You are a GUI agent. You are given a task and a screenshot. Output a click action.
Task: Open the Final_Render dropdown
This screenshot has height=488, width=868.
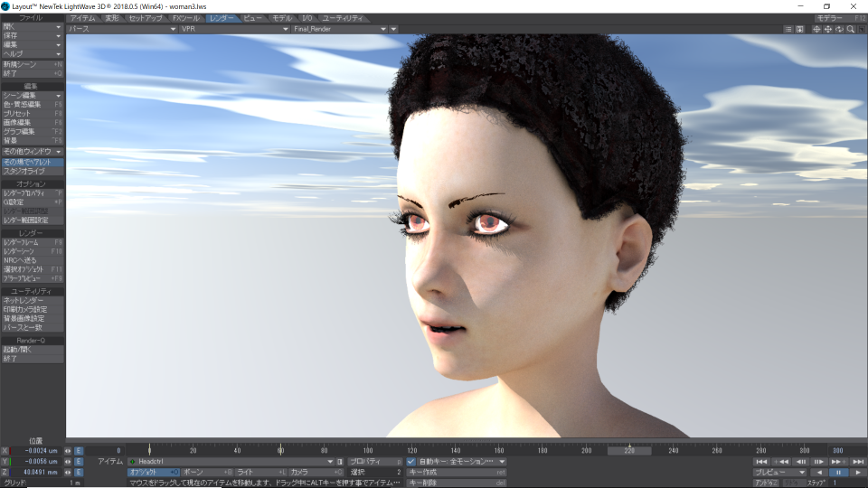pos(339,29)
